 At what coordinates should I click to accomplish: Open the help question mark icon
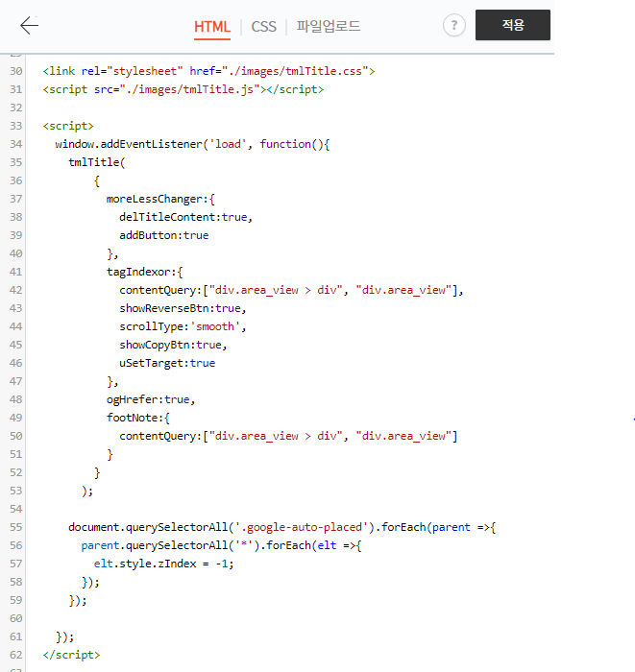[454, 25]
